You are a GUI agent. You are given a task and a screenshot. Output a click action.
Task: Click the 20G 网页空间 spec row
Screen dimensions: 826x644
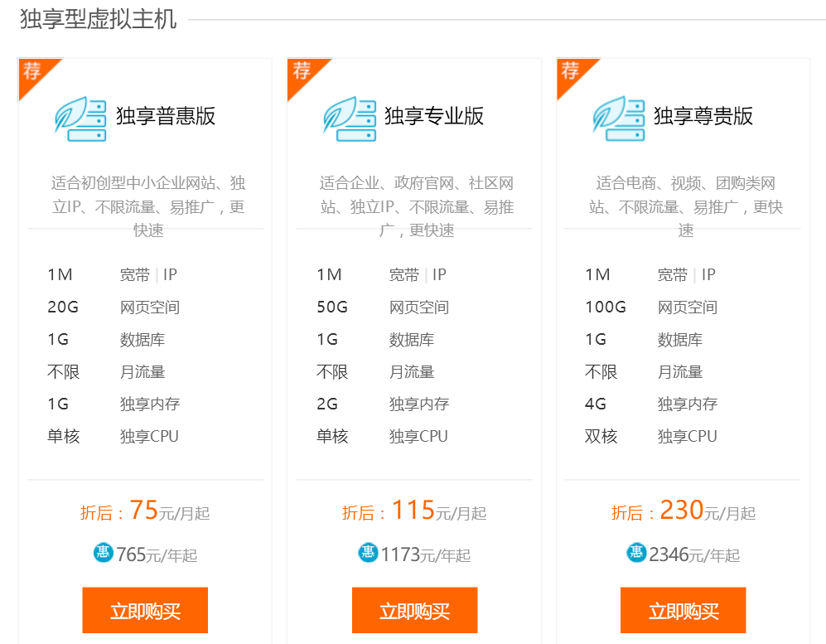114,307
